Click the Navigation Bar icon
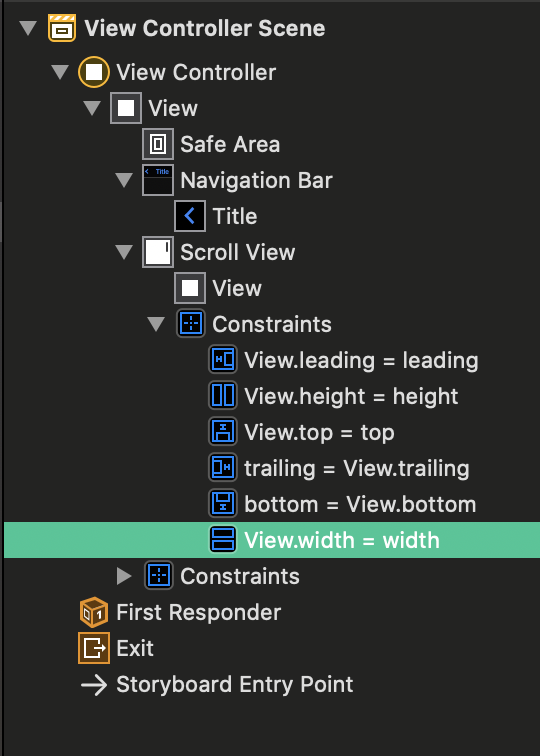This screenshot has width=540, height=756. pos(158,180)
